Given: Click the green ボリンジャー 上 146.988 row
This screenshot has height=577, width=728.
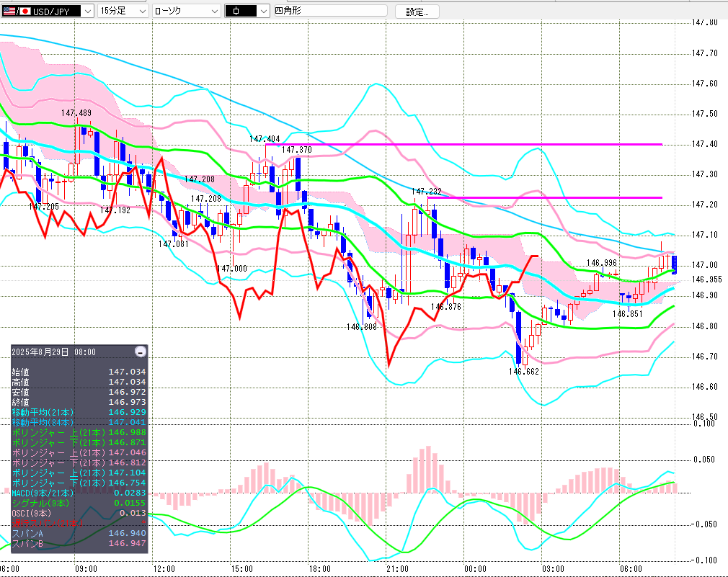Looking at the screenshot, I should pyautogui.click(x=79, y=433).
